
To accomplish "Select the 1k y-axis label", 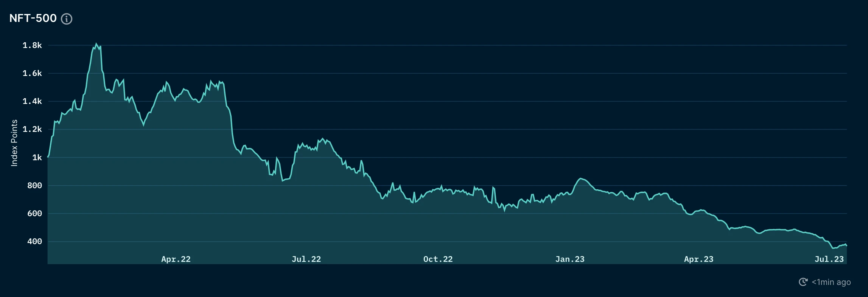I will coord(37,158).
